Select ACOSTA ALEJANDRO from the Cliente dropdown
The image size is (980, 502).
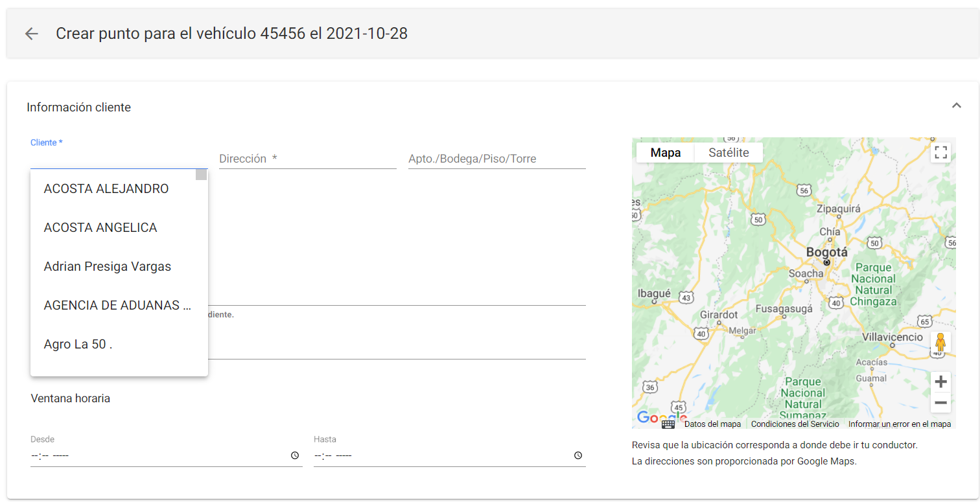point(105,188)
